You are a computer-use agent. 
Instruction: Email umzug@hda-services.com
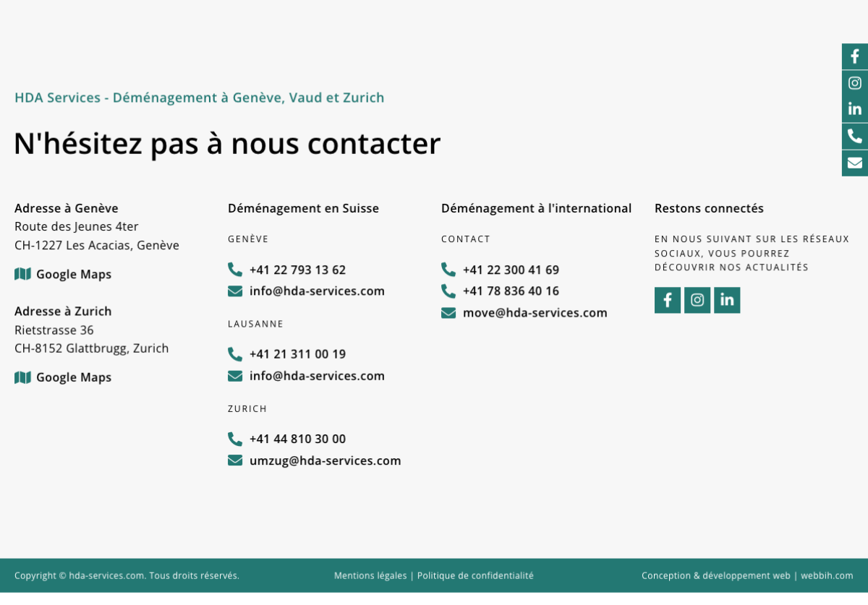tap(325, 461)
